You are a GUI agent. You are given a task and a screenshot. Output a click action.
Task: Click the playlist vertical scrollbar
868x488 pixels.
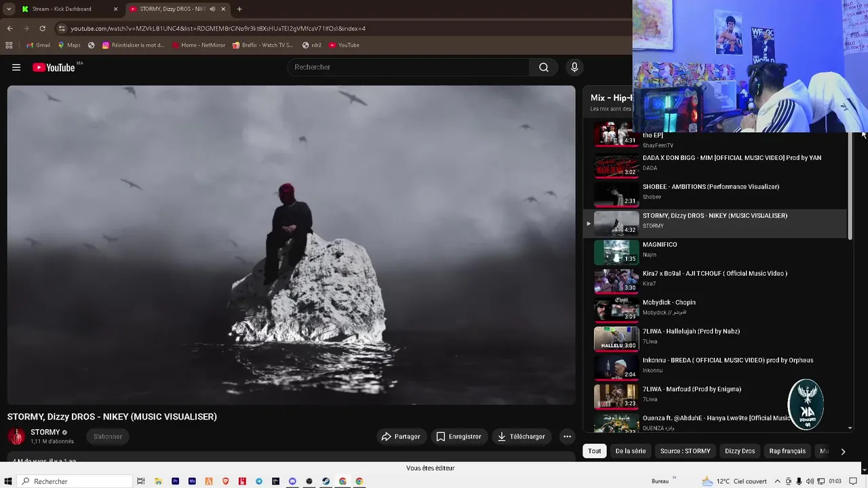(850, 186)
